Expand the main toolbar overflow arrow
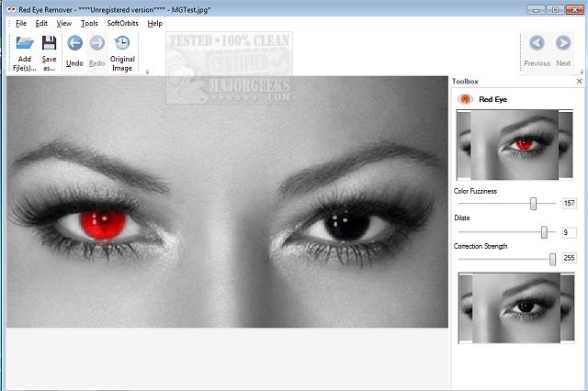The image size is (588, 391). click(x=147, y=72)
